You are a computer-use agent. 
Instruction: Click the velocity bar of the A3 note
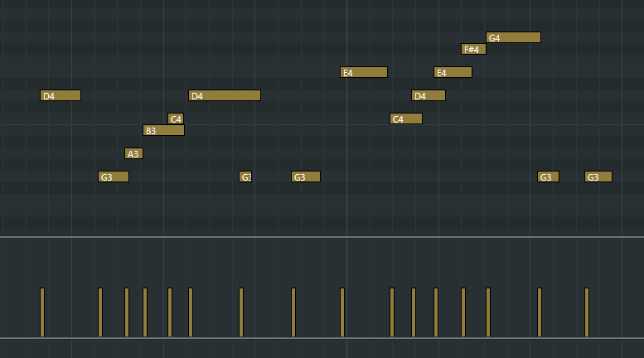[x=127, y=312]
